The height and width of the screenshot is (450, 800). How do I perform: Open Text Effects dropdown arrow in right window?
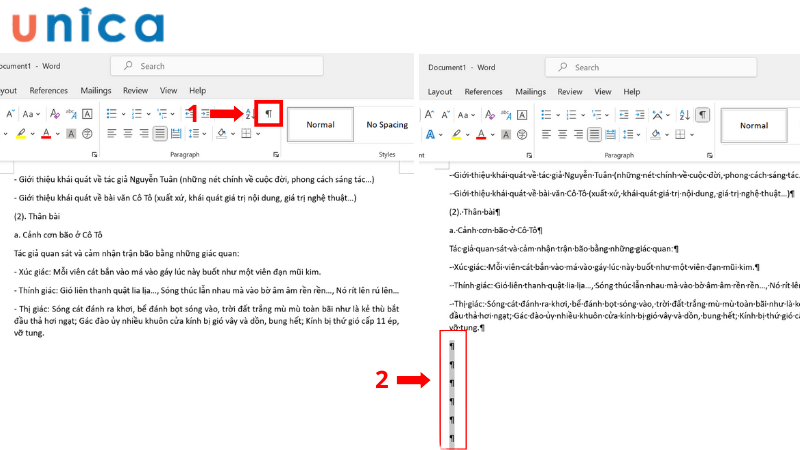point(441,135)
